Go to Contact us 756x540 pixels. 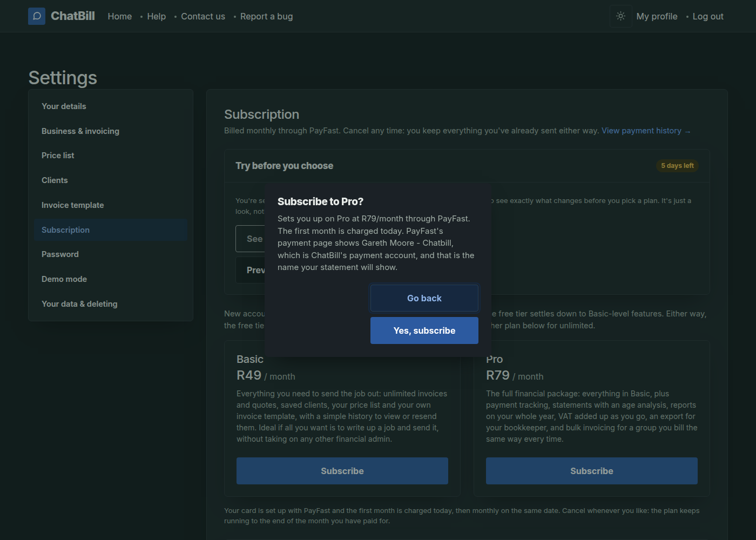coord(203,16)
